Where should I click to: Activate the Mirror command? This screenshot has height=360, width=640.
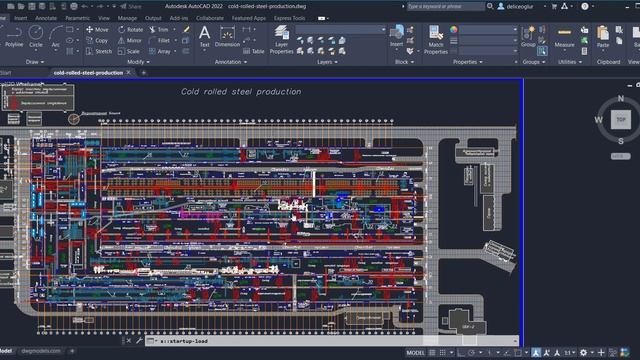130,40
